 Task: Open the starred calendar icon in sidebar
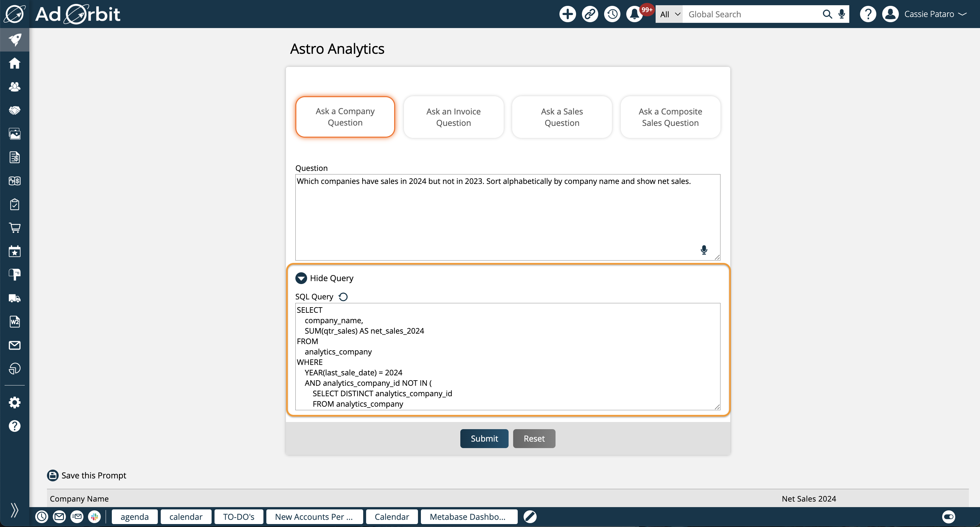tap(14, 251)
